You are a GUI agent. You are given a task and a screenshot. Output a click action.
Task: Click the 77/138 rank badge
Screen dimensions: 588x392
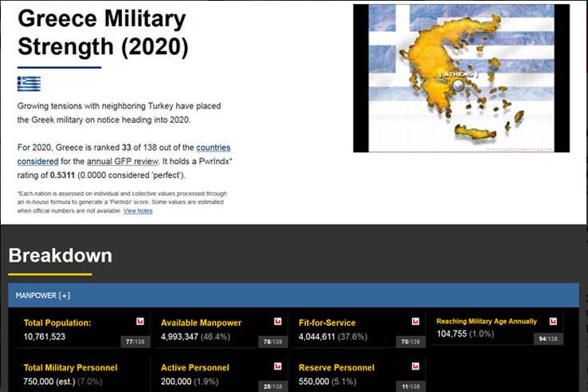click(134, 342)
